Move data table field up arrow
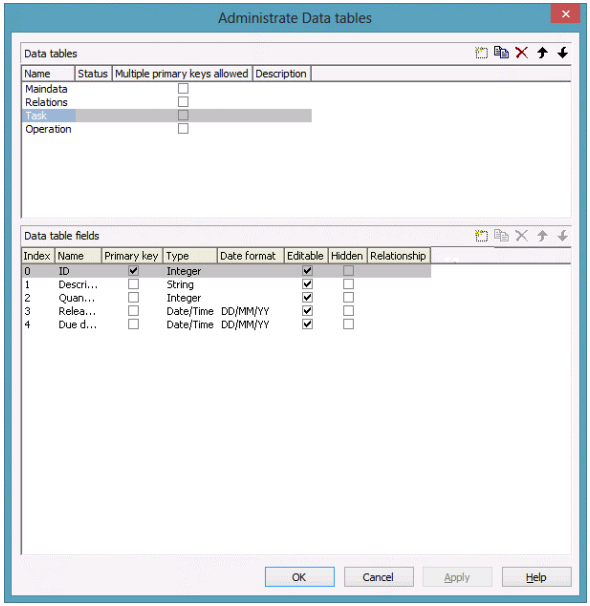This screenshot has width=590, height=606. (542, 236)
